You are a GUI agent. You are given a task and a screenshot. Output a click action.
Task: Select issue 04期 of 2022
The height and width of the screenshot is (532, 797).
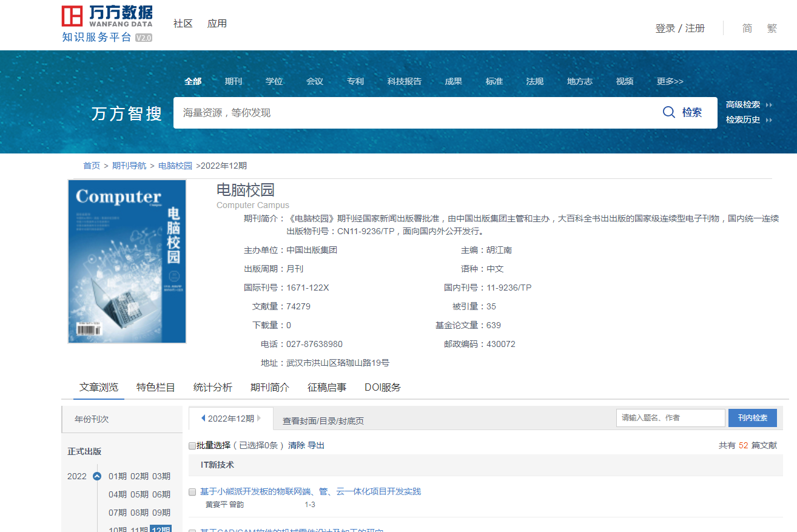[x=118, y=494]
